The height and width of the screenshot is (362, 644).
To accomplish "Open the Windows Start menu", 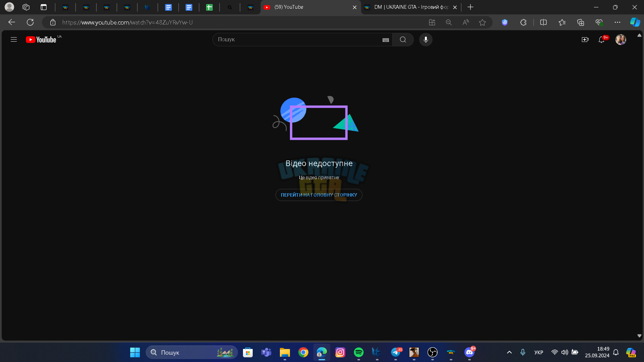I will [135, 352].
